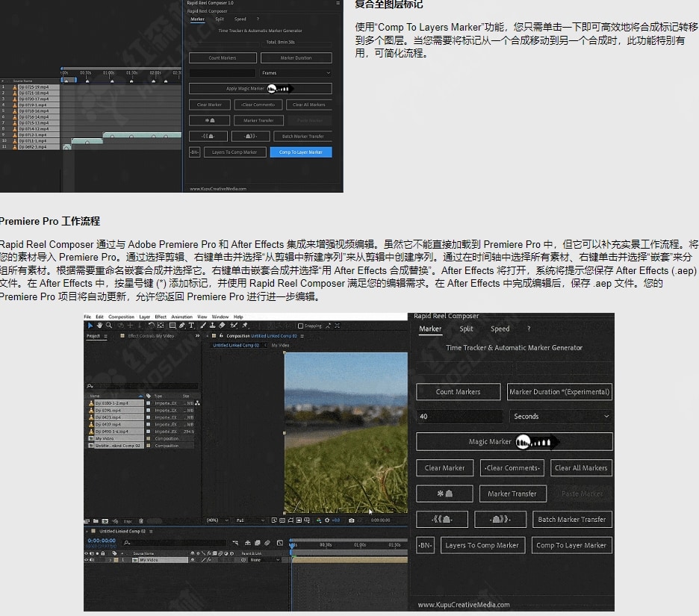Click the timeline search magnifier icon
Viewport: 699px width, 616px height.
[127, 543]
